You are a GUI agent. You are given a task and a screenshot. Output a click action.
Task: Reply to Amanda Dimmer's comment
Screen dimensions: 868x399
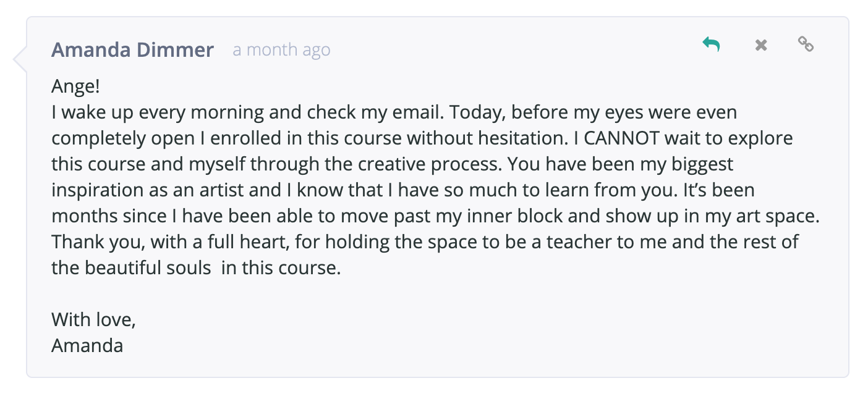(711, 44)
